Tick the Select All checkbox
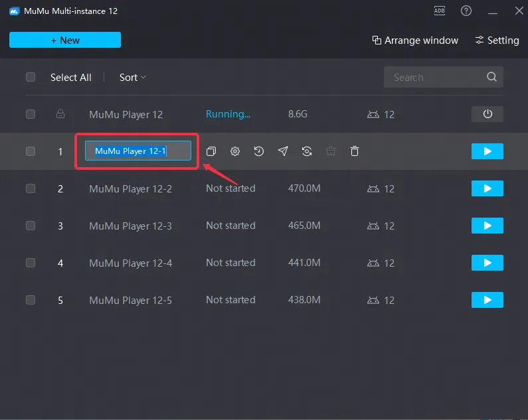Viewport: 528px width, 420px height. pos(31,77)
